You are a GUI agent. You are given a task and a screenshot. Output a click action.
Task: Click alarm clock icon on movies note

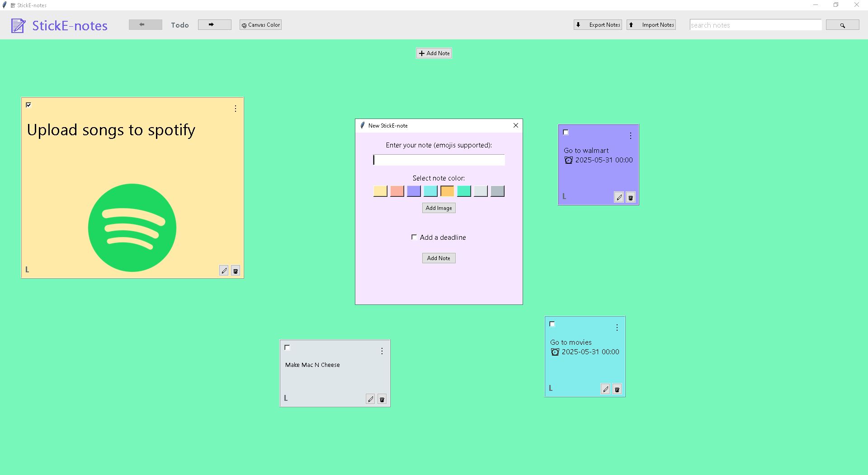(x=555, y=352)
